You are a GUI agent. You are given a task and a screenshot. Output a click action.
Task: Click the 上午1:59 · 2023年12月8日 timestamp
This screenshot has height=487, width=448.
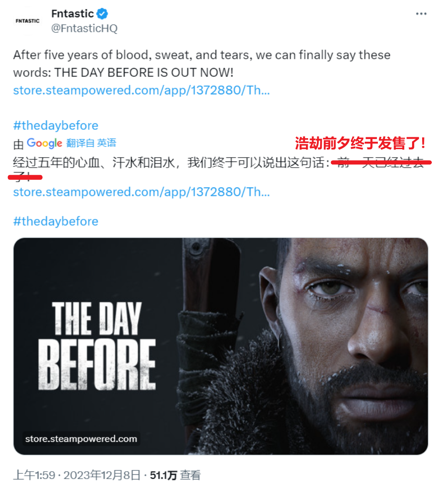click(x=77, y=475)
